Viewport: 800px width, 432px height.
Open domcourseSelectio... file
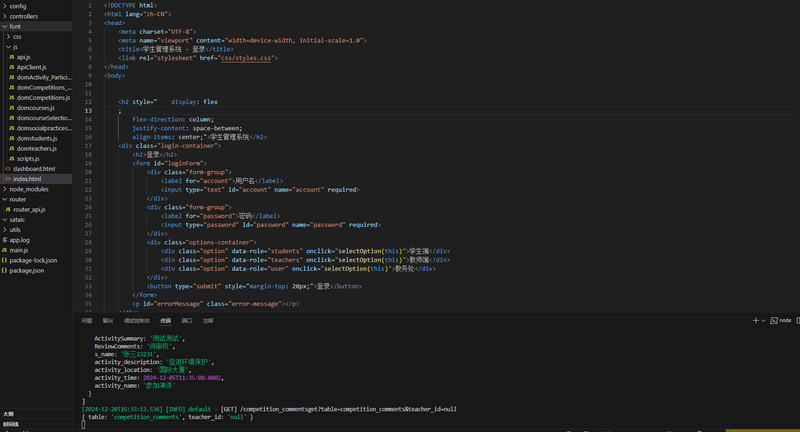[x=44, y=118]
